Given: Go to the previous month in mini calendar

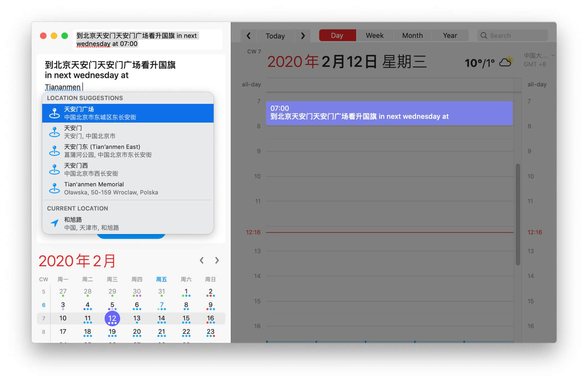Looking at the screenshot, I should [x=202, y=261].
